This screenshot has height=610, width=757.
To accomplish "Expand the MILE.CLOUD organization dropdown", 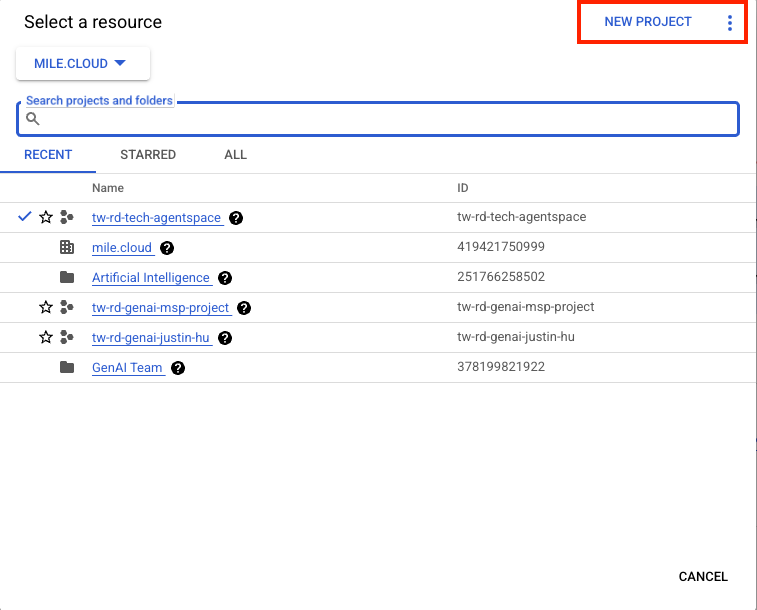I will [82, 63].
